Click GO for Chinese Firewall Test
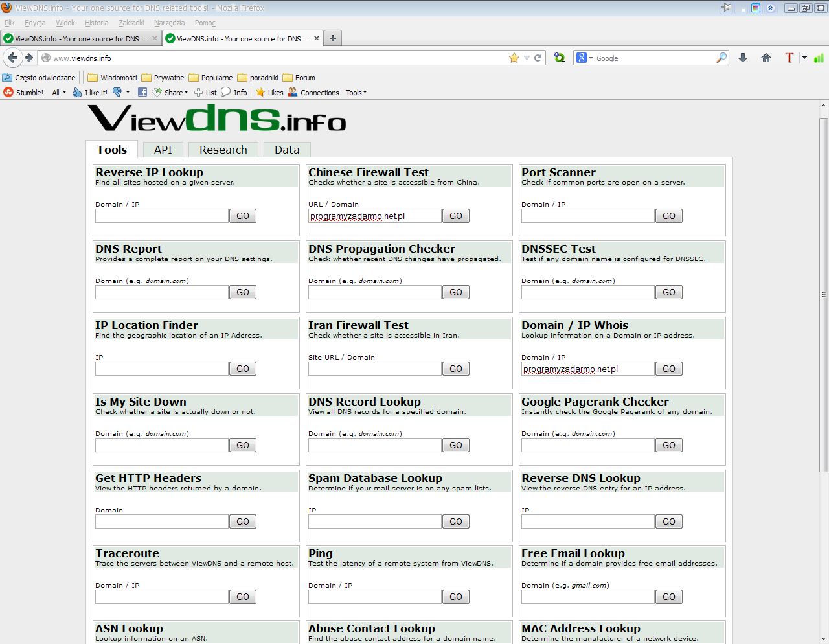Viewport: 829px width, 644px height. [x=456, y=216]
